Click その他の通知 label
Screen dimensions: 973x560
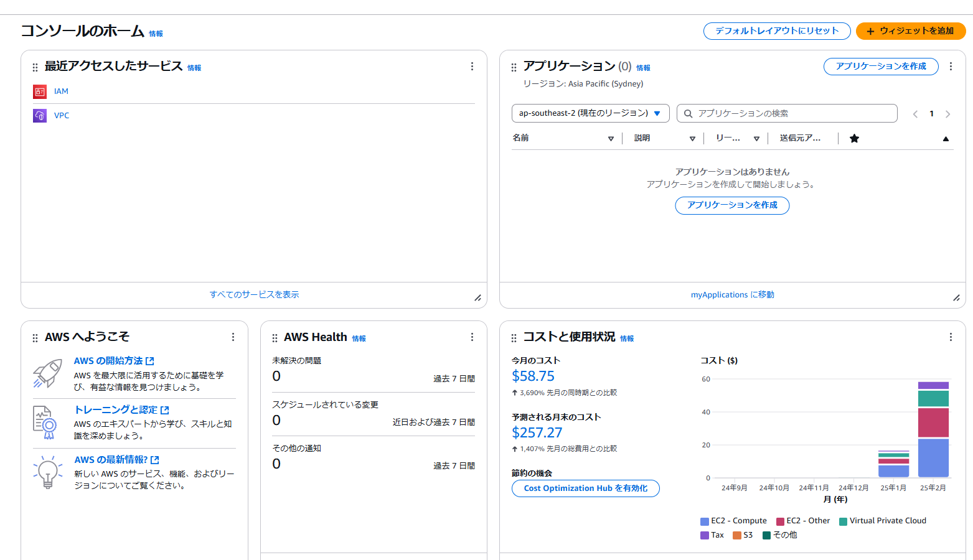click(x=296, y=449)
